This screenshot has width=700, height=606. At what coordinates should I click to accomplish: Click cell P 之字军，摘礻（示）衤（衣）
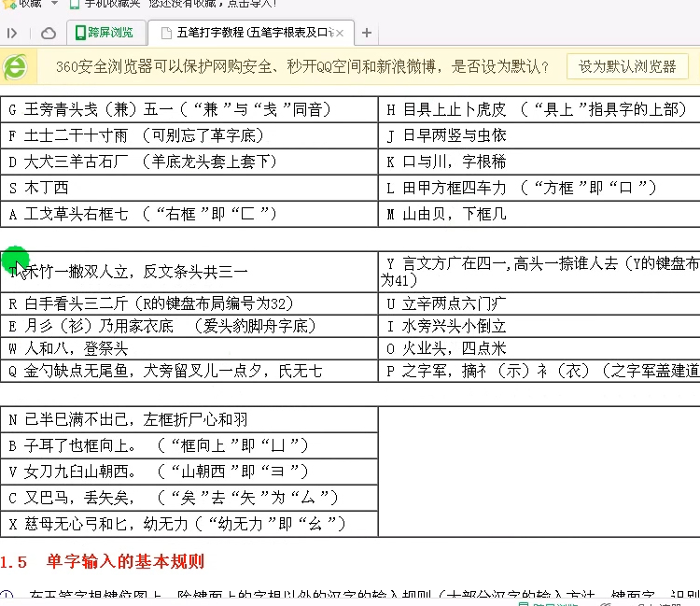click(539, 371)
